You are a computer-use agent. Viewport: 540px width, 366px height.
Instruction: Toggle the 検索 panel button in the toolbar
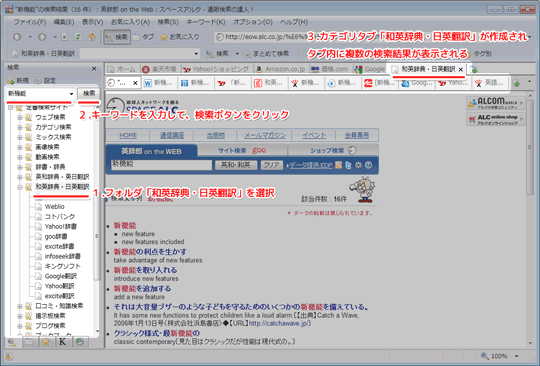coord(117,37)
